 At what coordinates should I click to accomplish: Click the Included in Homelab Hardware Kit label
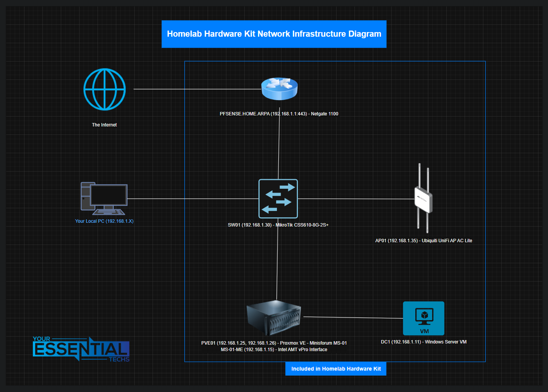pos(336,369)
